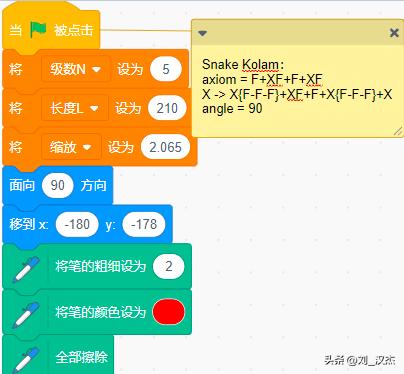
Task: Click the 面向 label of direction block
Action: [22, 185]
